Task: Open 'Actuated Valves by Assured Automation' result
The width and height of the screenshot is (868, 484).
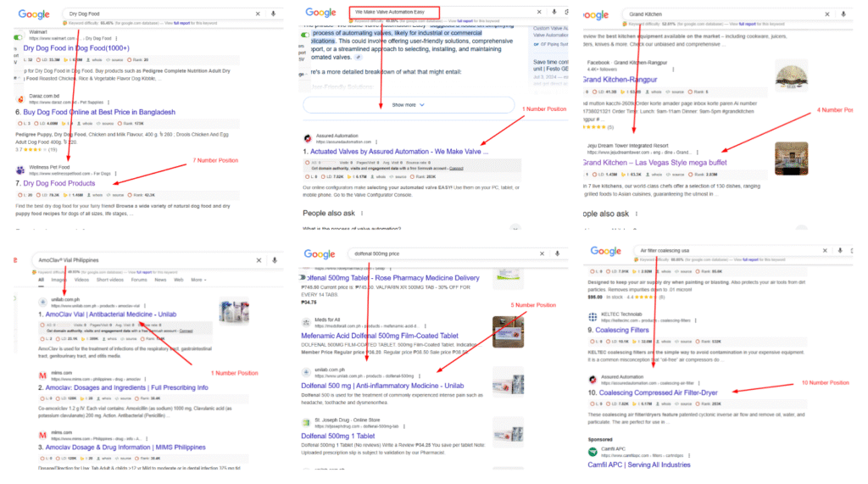Action: [399, 152]
